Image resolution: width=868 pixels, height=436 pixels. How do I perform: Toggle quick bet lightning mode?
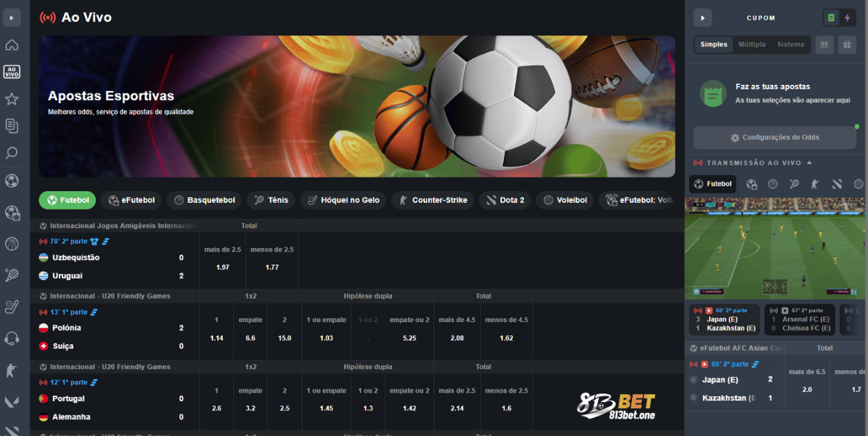[x=847, y=18]
